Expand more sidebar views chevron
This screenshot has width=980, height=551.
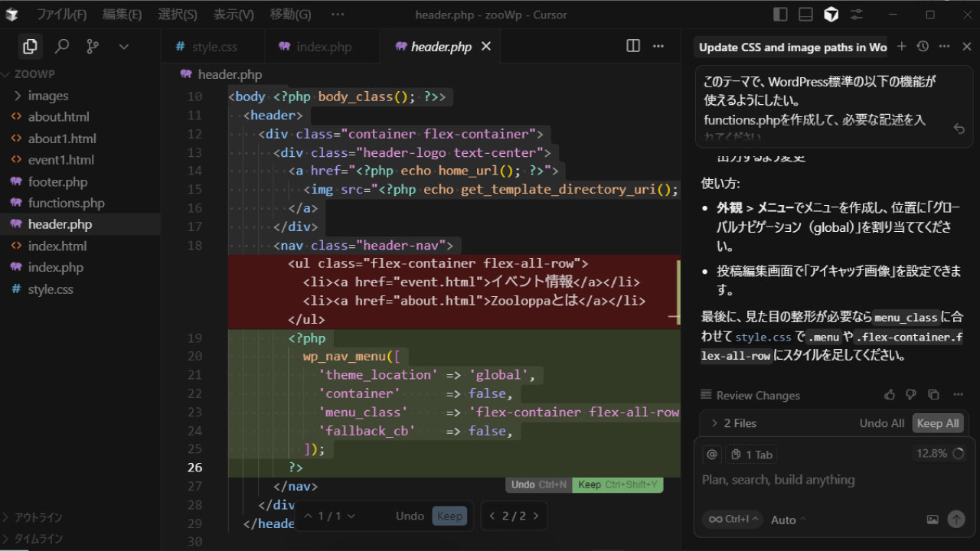coord(124,47)
